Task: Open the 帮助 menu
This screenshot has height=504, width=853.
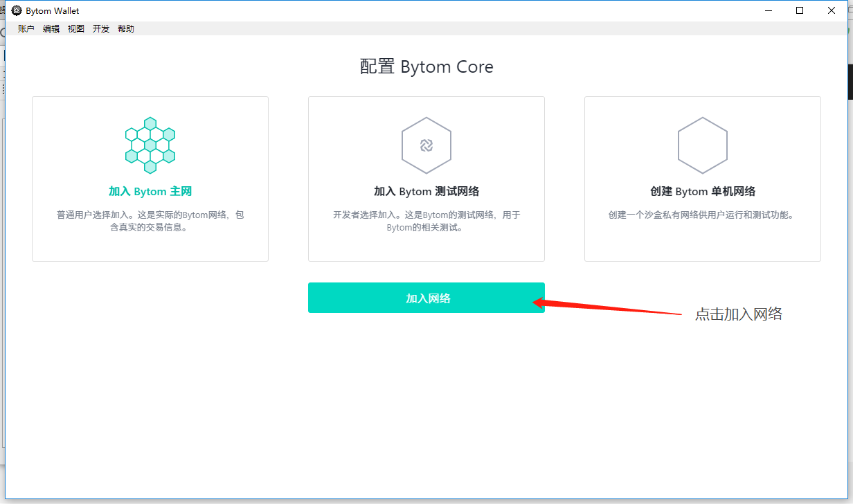Action: coord(126,28)
